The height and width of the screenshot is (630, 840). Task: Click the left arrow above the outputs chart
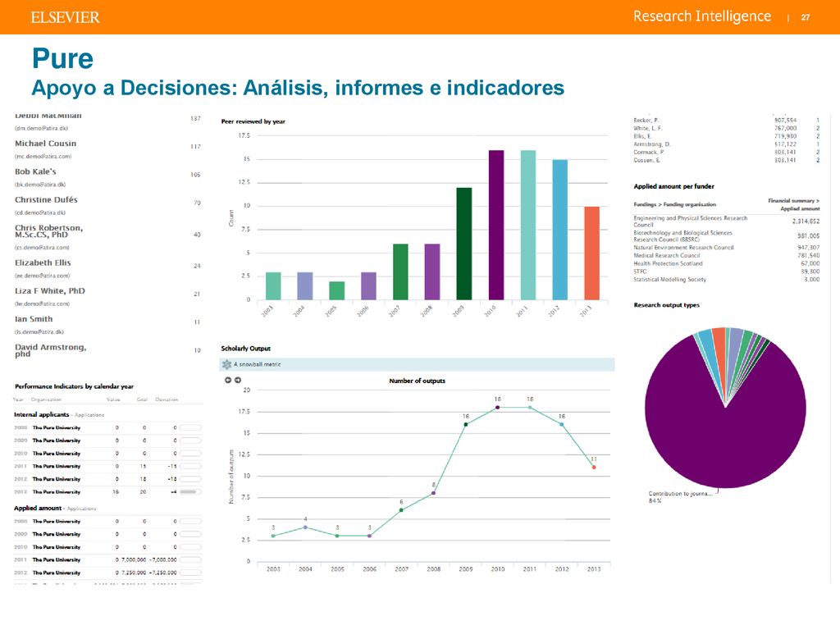(228, 381)
